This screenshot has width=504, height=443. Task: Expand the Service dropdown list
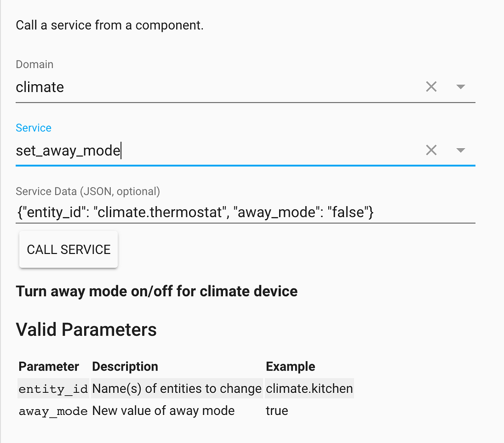(x=461, y=150)
